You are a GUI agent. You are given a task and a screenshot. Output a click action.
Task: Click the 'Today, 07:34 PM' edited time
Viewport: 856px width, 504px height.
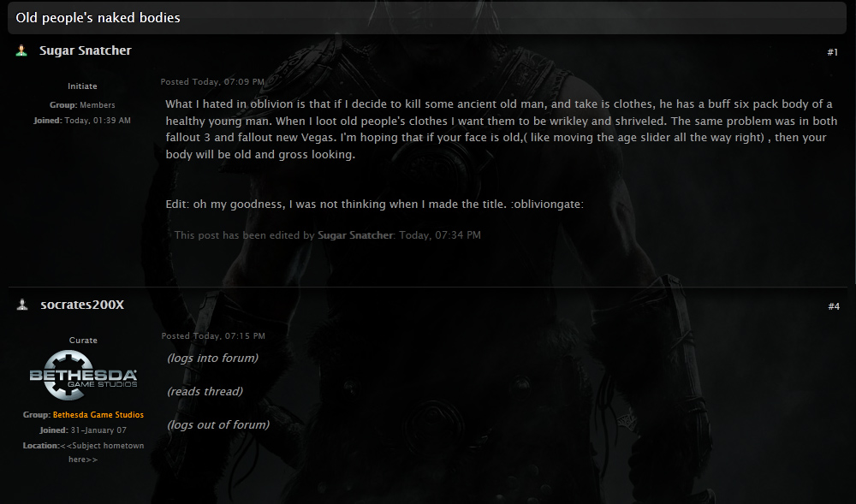coord(440,235)
